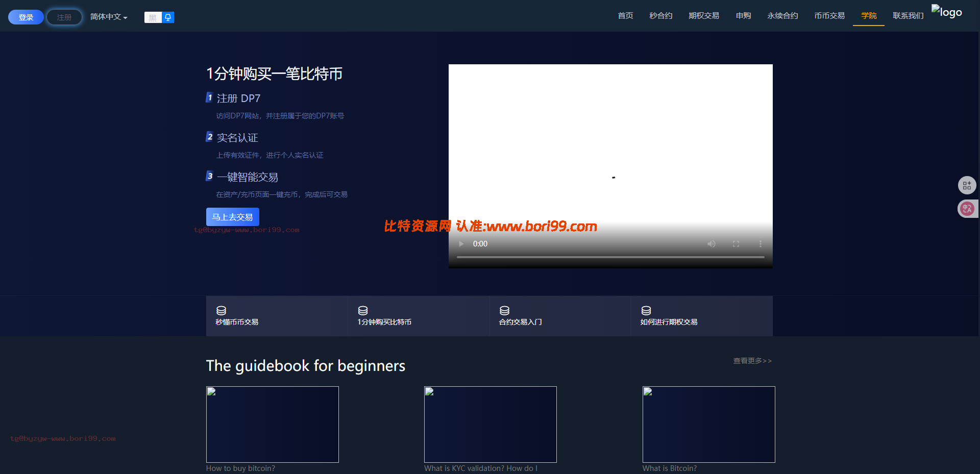
Task: Click the 'What is Bitcoin?' link
Action: coord(670,468)
